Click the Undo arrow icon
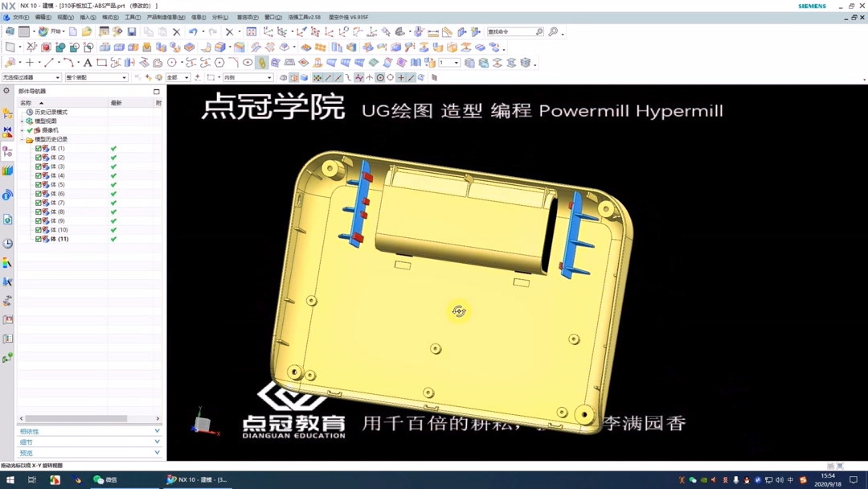Screen dimensions: 868x489 click(x=193, y=30)
